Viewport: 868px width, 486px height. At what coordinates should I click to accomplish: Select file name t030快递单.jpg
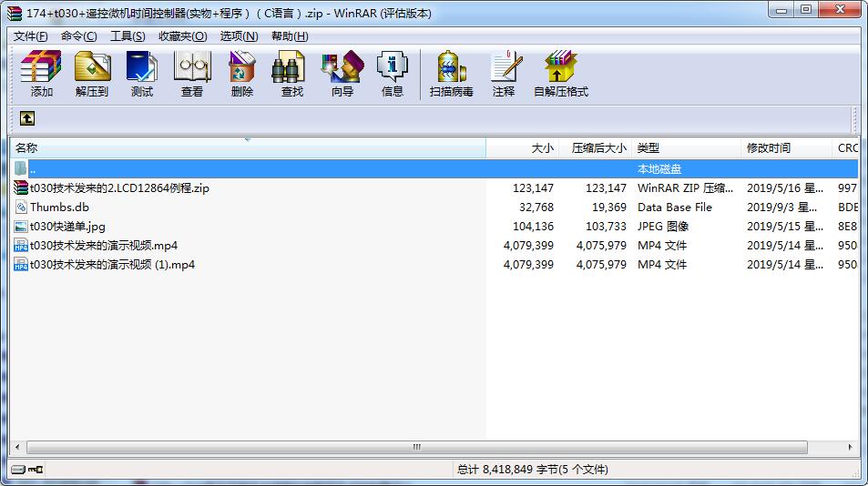click(67, 226)
